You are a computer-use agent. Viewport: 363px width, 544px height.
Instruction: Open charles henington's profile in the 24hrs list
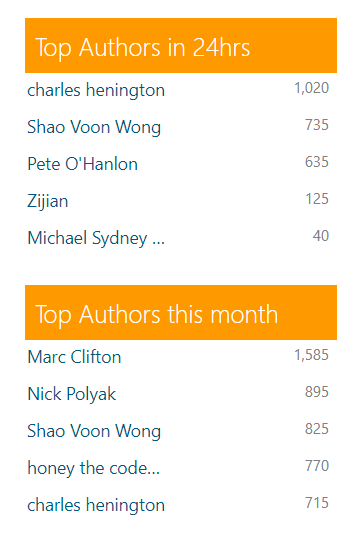point(96,91)
